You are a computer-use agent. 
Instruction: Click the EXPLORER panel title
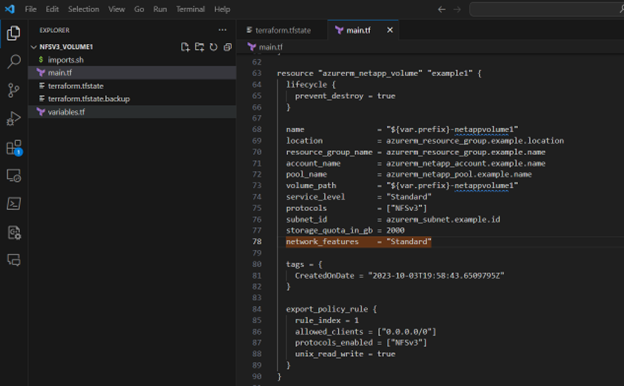55,30
